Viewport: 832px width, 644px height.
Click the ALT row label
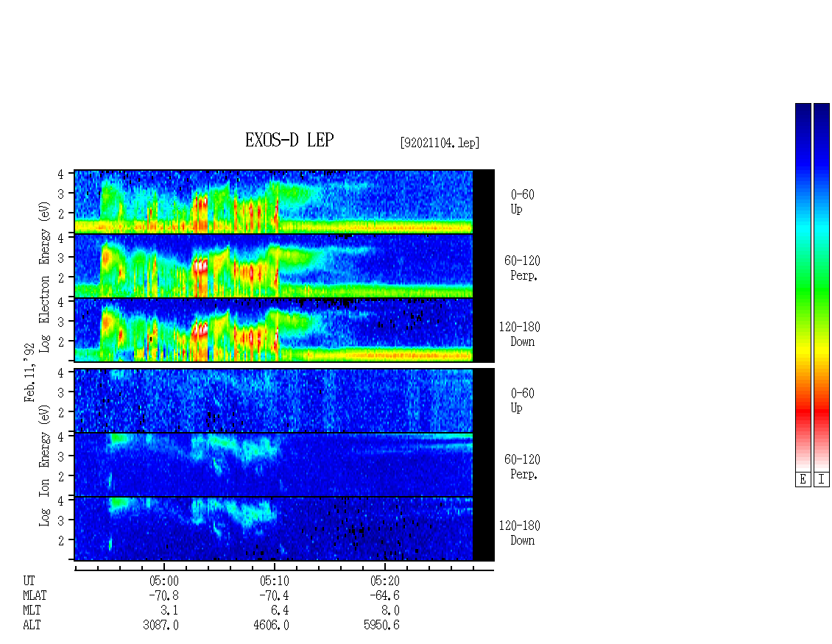[32, 626]
